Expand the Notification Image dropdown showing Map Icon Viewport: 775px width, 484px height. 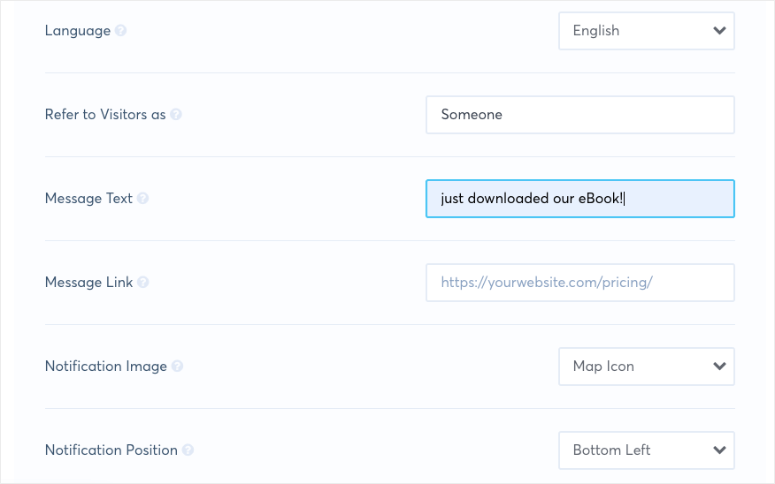(646, 366)
